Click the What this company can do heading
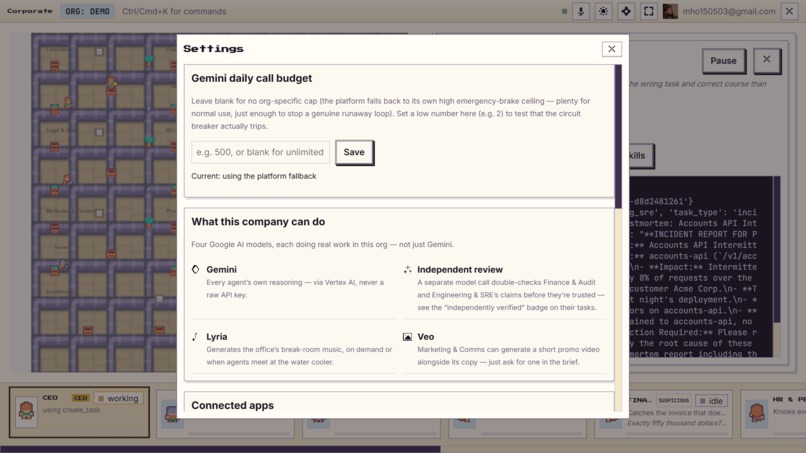The height and width of the screenshot is (453, 806). pyautogui.click(x=258, y=222)
